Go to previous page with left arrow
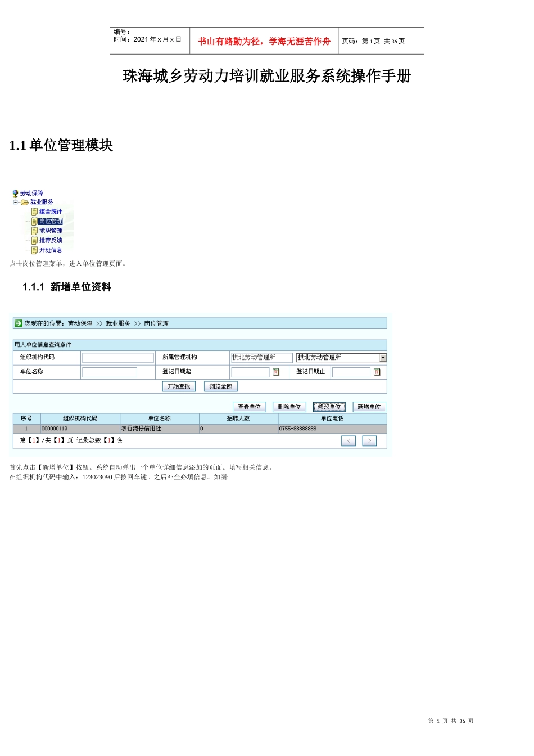This screenshot has width=534, height=756. pyautogui.click(x=349, y=441)
